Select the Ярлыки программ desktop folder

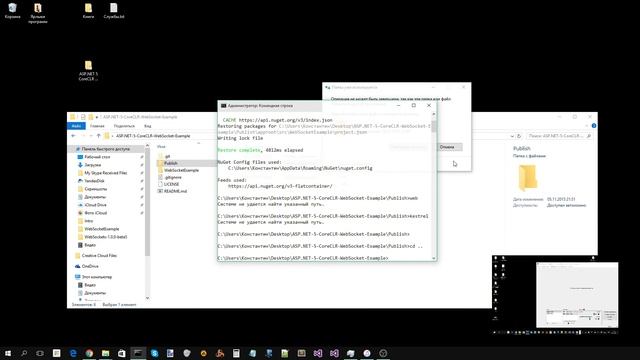pos(38,13)
